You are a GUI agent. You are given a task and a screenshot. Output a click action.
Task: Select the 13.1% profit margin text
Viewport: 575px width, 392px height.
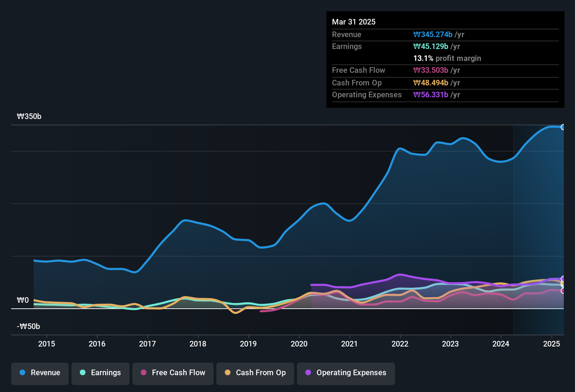pos(447,58)
